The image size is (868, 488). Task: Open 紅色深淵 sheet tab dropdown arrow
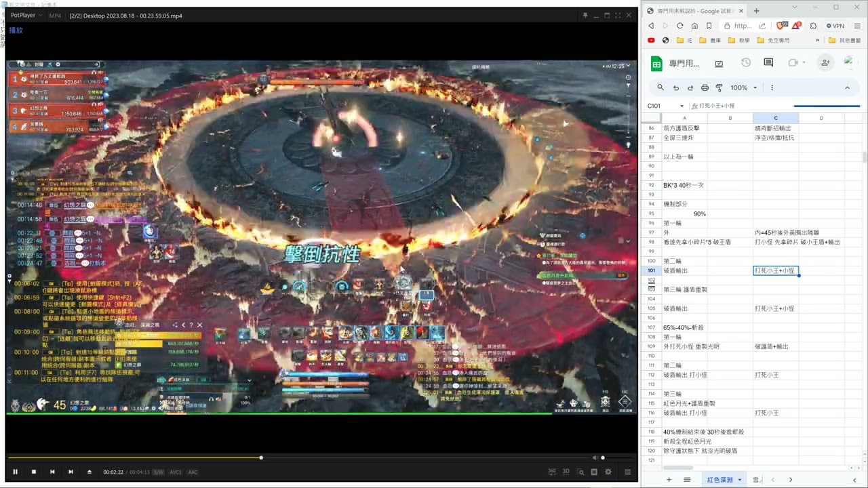coord(739,480)
